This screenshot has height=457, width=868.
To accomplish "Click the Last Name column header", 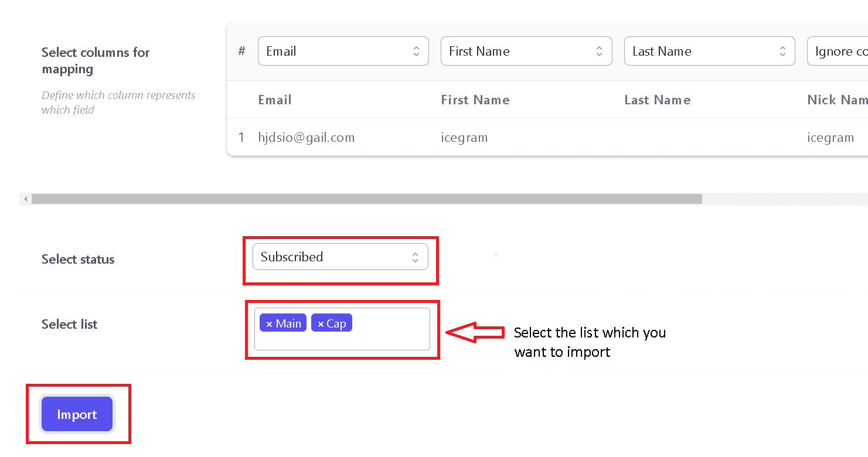I will point(658,100).
